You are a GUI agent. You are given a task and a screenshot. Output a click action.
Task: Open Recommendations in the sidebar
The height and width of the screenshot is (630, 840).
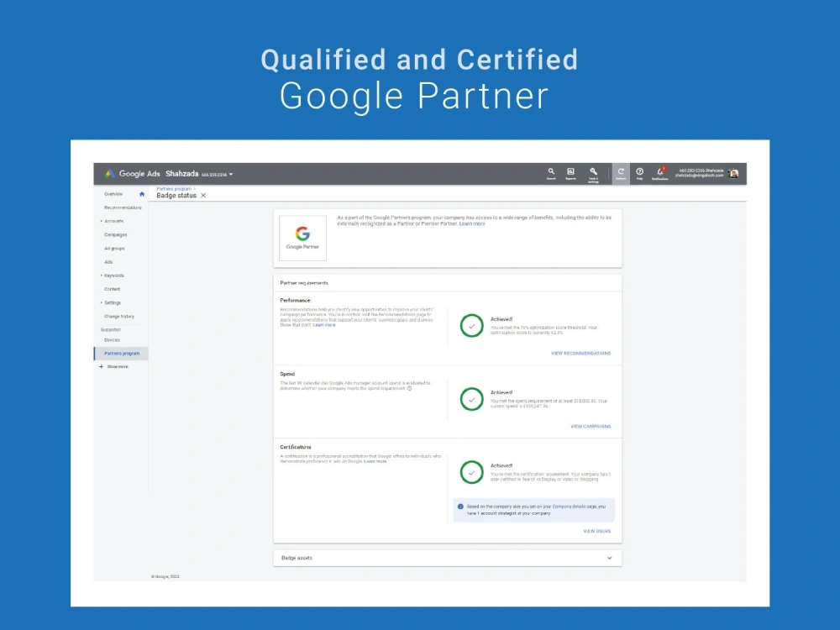123,207
